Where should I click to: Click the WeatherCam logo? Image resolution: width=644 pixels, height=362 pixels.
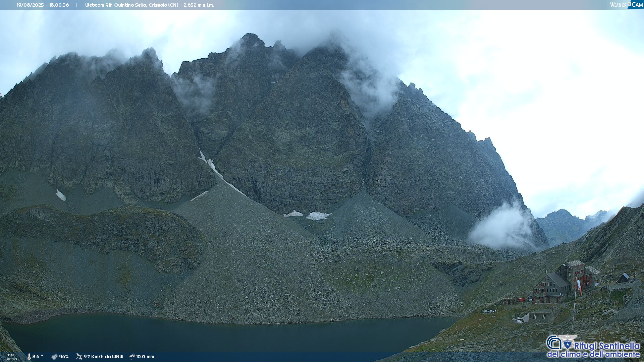pos(627,5)
